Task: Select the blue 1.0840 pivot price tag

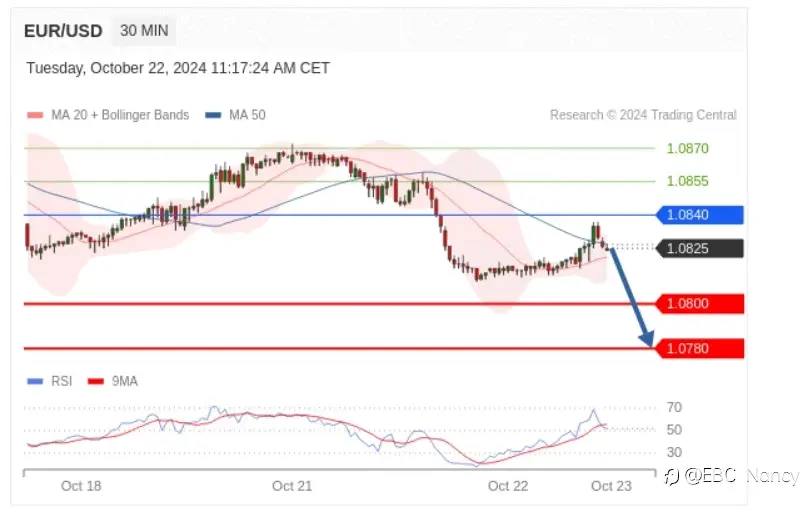Action: [700, 215]
